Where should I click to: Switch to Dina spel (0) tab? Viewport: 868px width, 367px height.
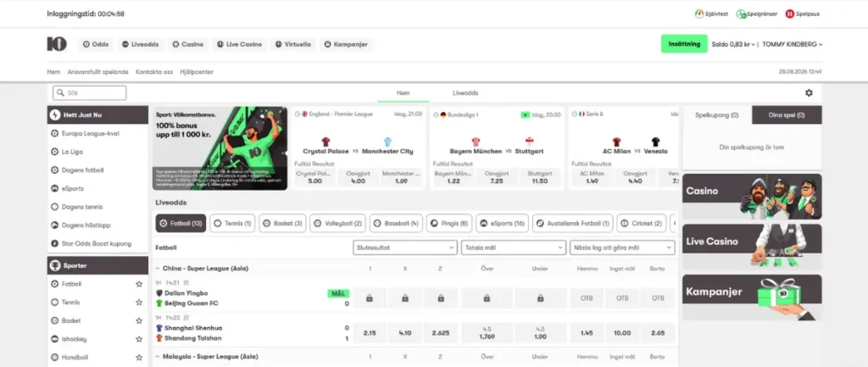(787, 115)
